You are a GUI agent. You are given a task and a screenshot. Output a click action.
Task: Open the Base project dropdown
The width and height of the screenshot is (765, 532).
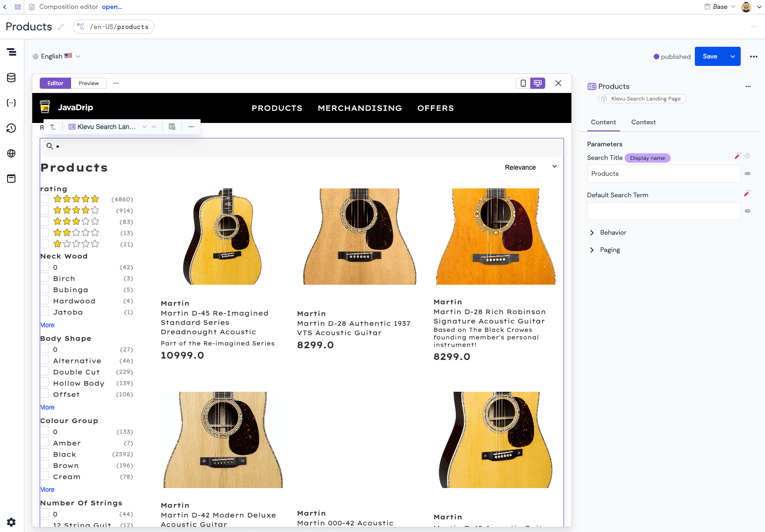tap(720, 7)
